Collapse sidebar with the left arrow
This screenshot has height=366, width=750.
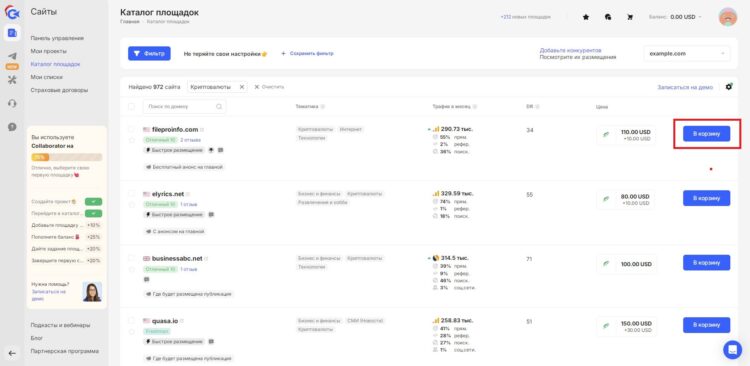tap(12, 354)
